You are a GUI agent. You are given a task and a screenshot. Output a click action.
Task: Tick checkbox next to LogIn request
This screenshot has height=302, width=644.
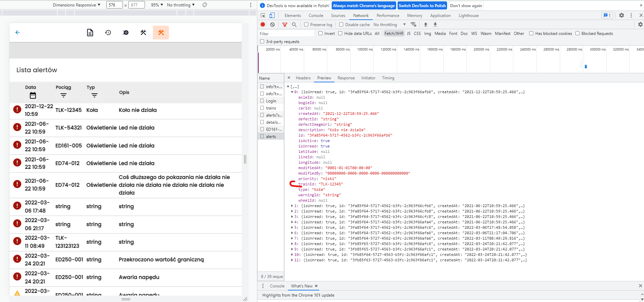[262, 101]
